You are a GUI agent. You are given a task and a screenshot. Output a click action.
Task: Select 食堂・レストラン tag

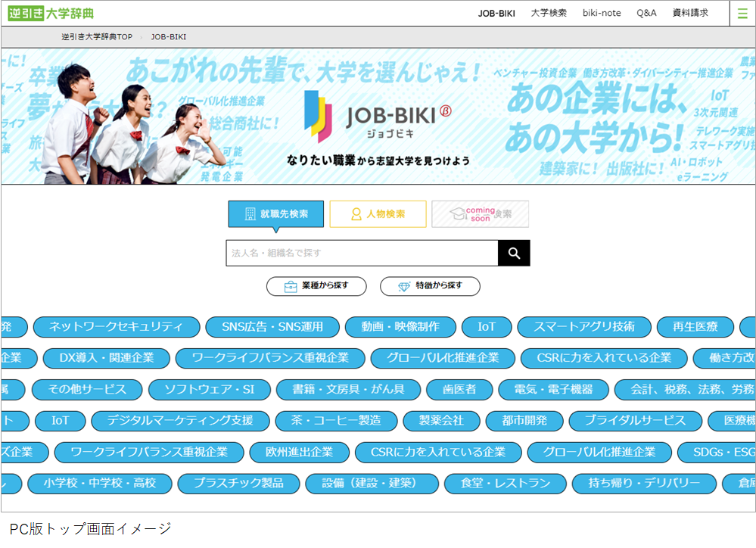click(506, 484)
